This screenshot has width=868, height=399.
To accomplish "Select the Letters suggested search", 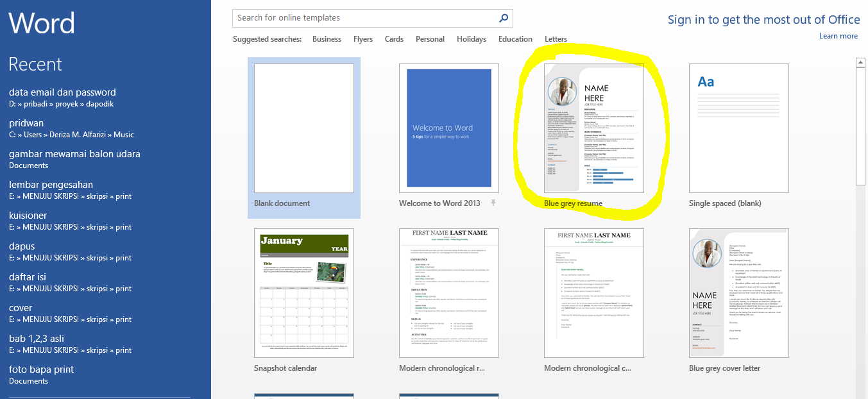I will click(x=556, y=39).
